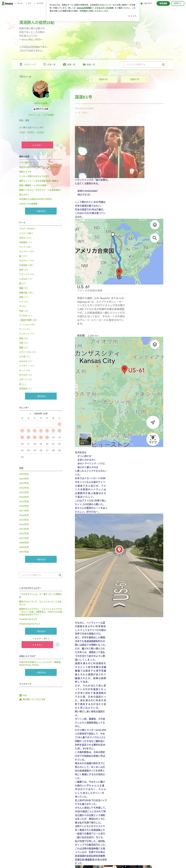
Task: Click the concert singer image in the article
Action: [109, 152]
